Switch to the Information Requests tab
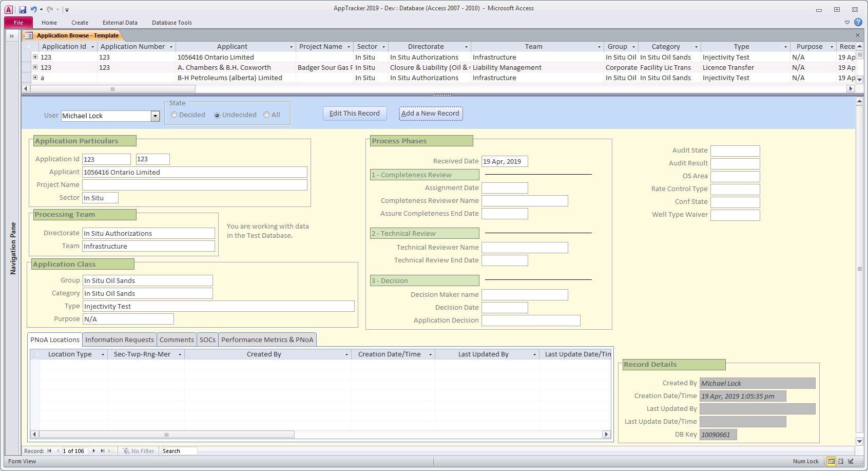 tap(119, 340)
